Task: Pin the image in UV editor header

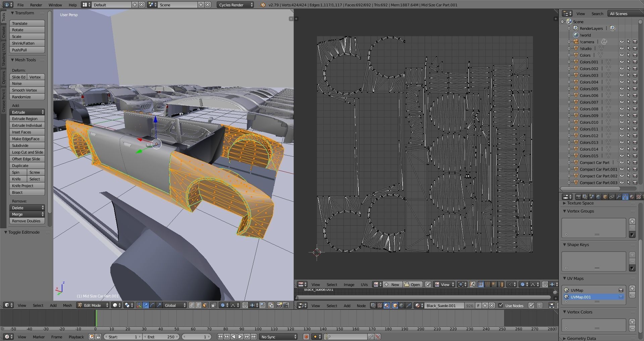Action: click(x=428, y=285)
